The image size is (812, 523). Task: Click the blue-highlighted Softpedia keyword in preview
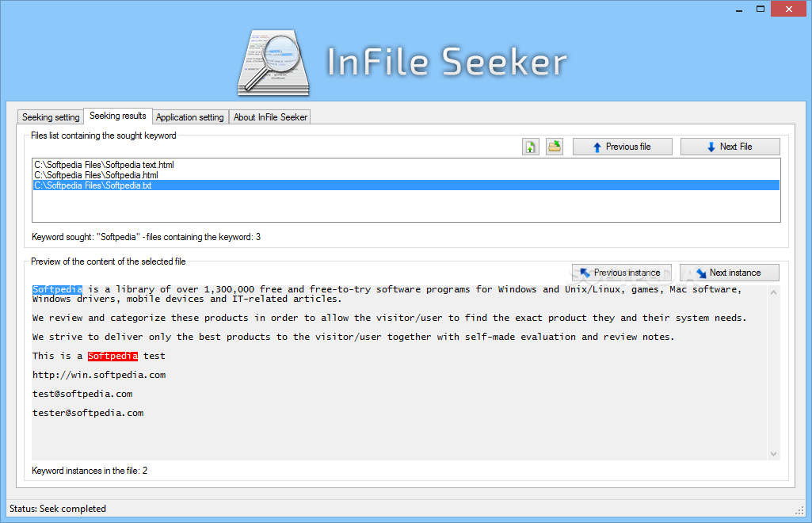(x=58, y=289)
